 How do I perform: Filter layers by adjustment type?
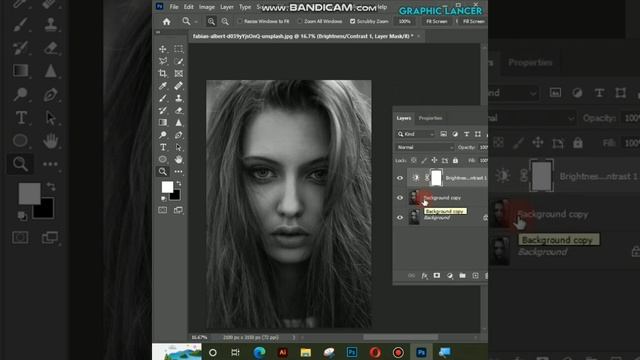click(455, 134)
